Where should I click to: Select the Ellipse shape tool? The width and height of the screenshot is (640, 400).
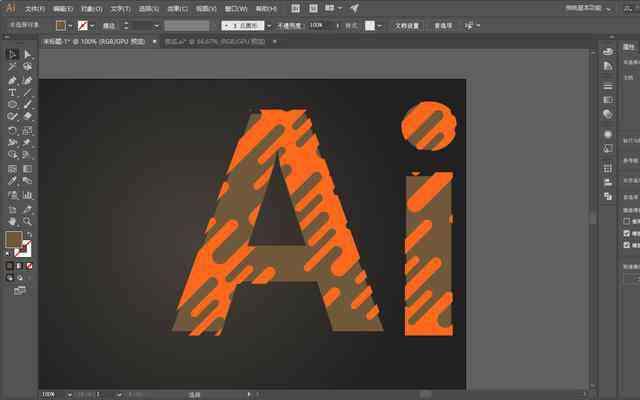[x=12, y=104]
